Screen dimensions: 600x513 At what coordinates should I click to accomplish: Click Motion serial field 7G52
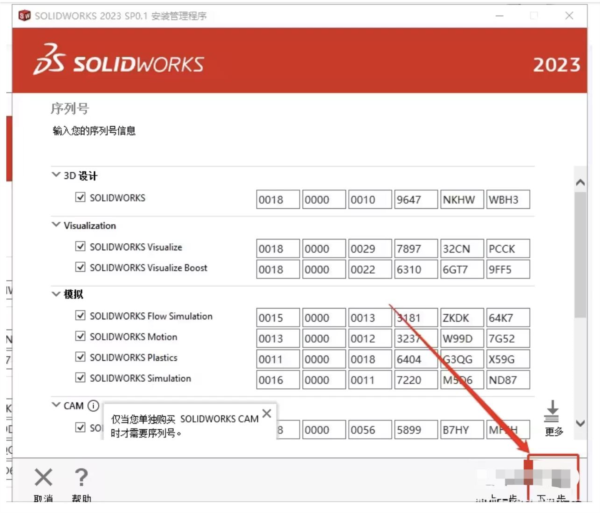click(508, 338)
